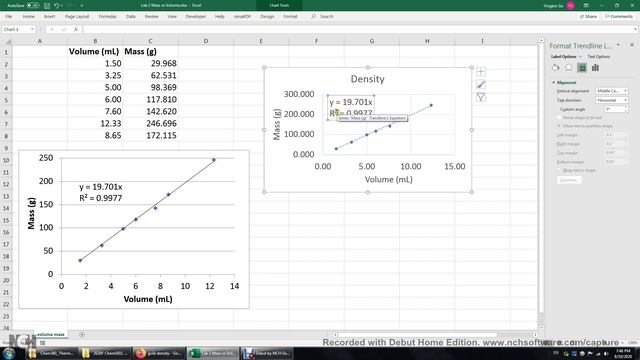Open the Review ribbon tab

151,16
